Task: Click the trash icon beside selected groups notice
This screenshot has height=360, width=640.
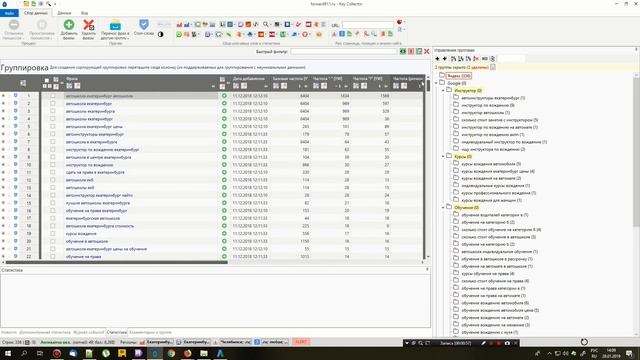Action: point(493,67)
